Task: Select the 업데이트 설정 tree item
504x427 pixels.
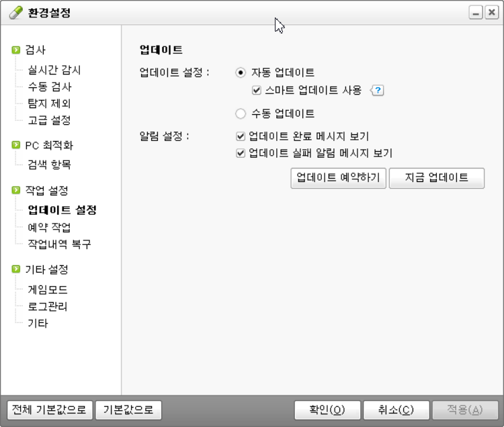Action: (62, 210)
